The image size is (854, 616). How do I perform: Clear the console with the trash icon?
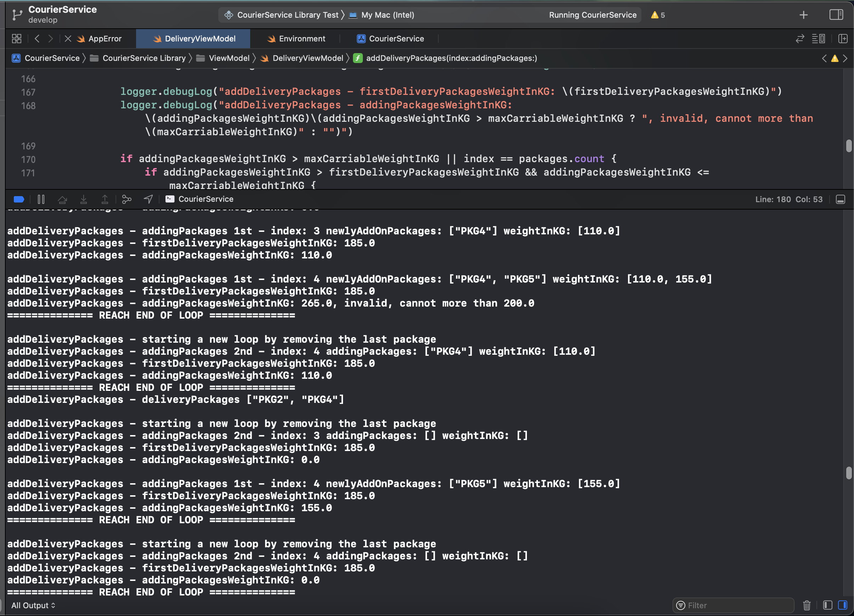(x=807, y=605)
